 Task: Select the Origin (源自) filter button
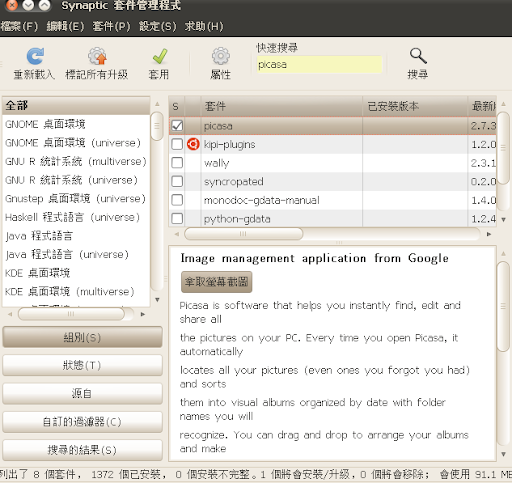(82, 394)
